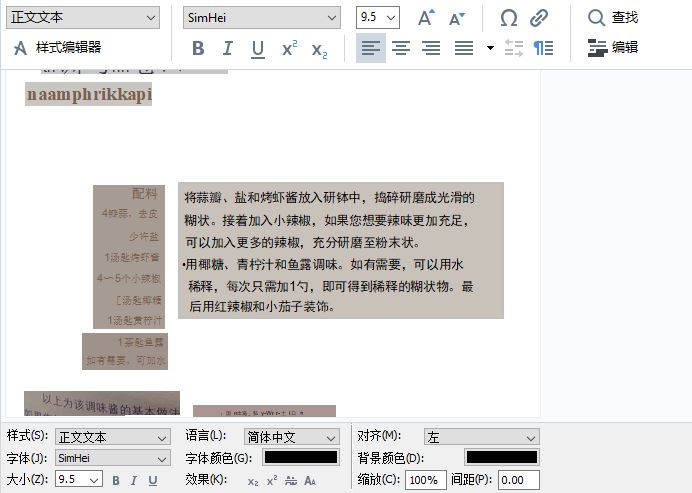692x493 pixels.
Task: Open the 对齐 alignment dropdown
Action: point(481,437)
